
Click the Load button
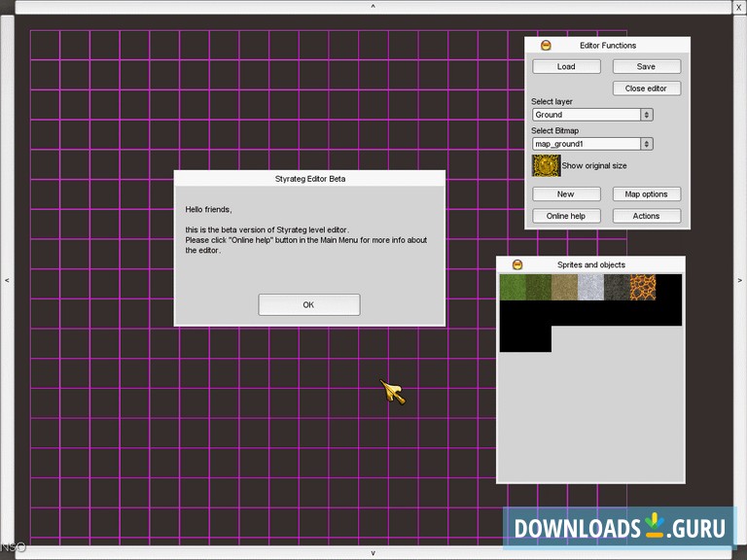[566, 67]
